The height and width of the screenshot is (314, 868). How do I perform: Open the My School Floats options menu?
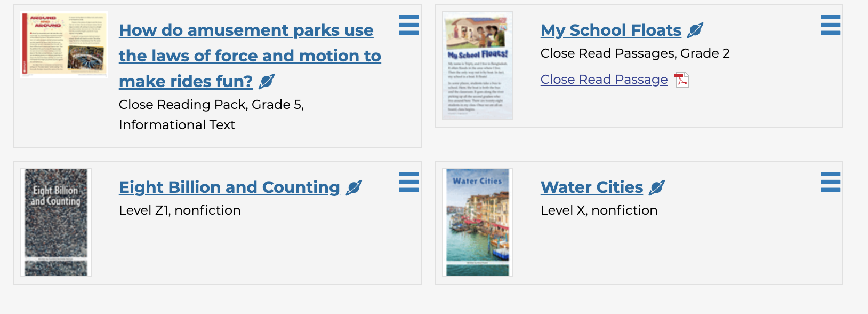point(830,25)
